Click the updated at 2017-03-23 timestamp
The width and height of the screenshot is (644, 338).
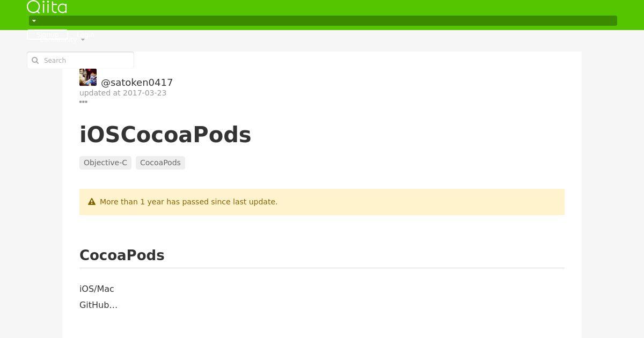(x=123, y=93)
